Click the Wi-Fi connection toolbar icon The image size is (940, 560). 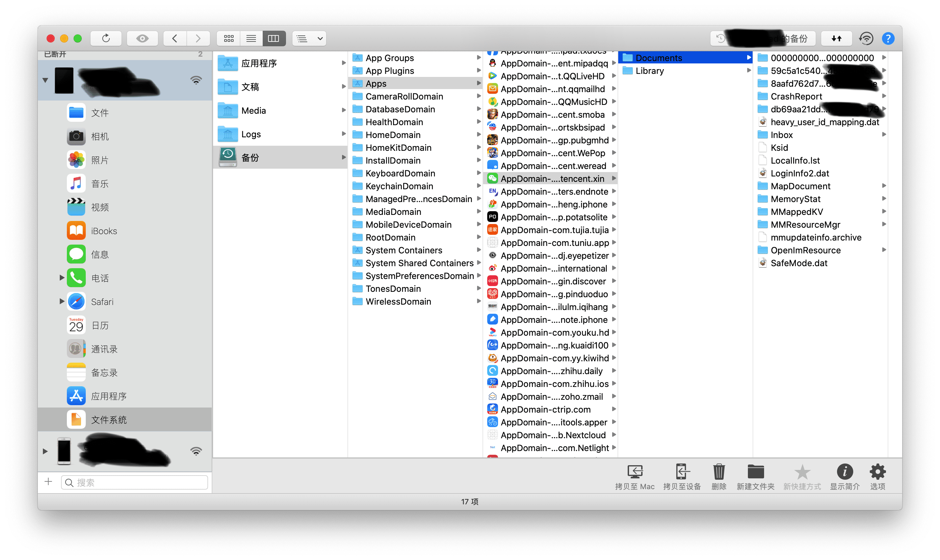pos(866,38)
